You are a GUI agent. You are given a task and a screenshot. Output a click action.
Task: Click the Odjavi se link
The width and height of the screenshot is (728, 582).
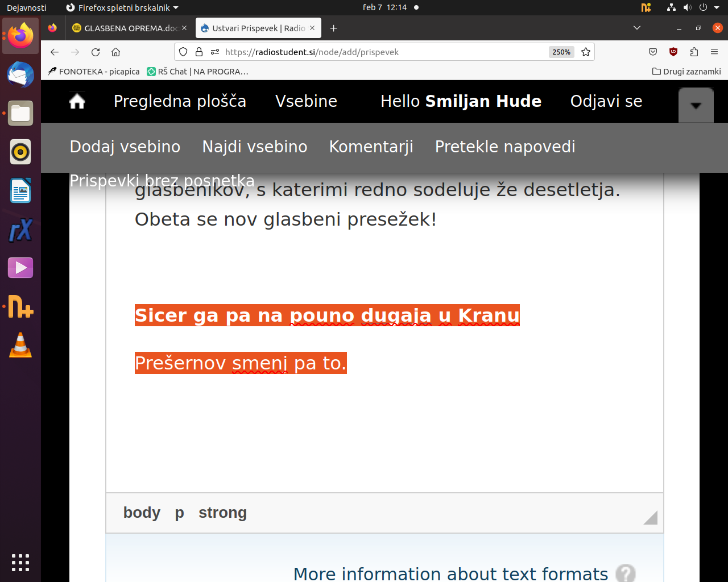606,101
